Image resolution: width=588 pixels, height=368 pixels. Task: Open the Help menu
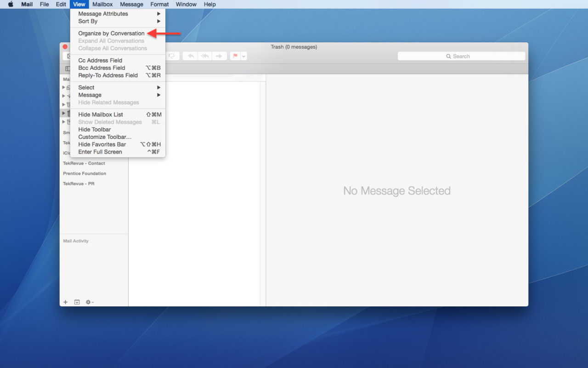pyautogui.click(x=209, y=4)
